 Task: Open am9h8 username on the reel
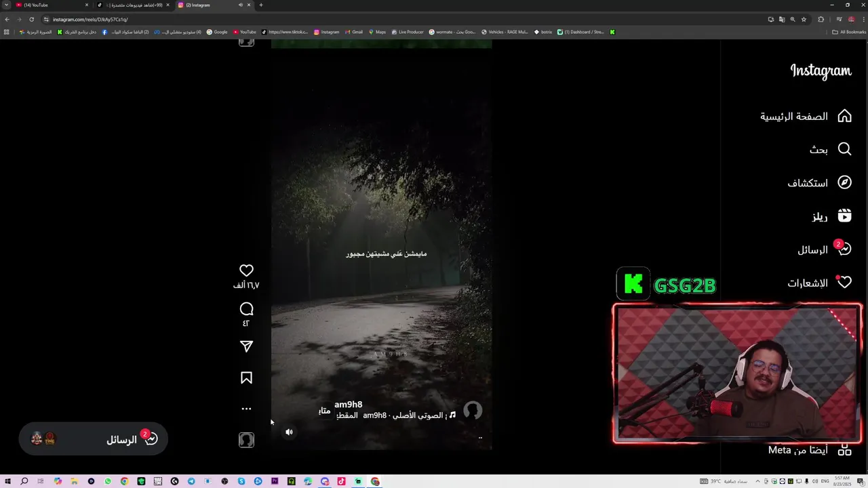coord(349,405)
